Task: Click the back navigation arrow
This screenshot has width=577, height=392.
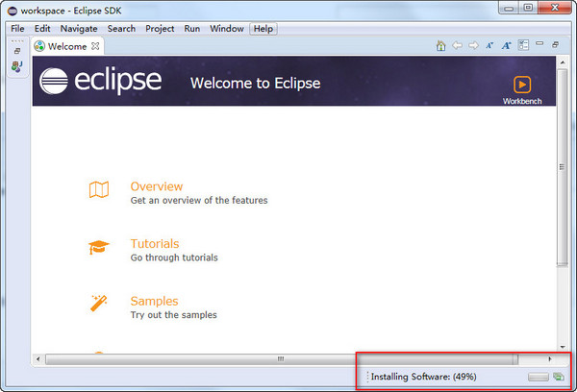Action: [x=457, y=45]
